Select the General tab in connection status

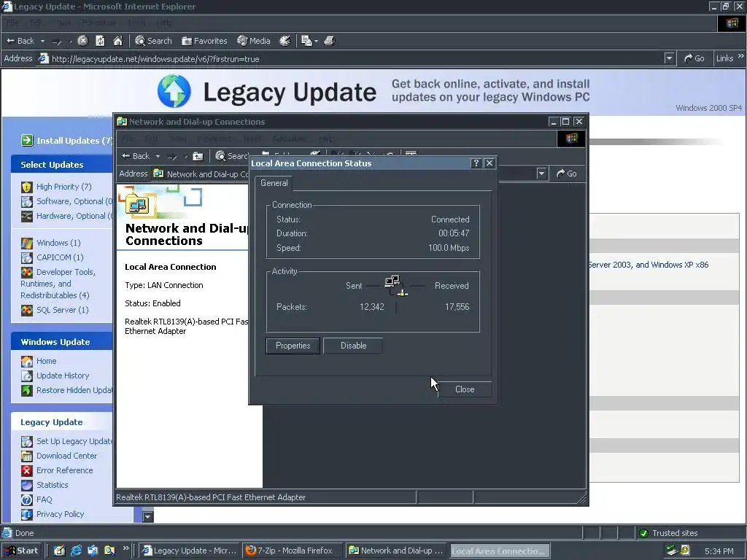[x=274, y=183]
